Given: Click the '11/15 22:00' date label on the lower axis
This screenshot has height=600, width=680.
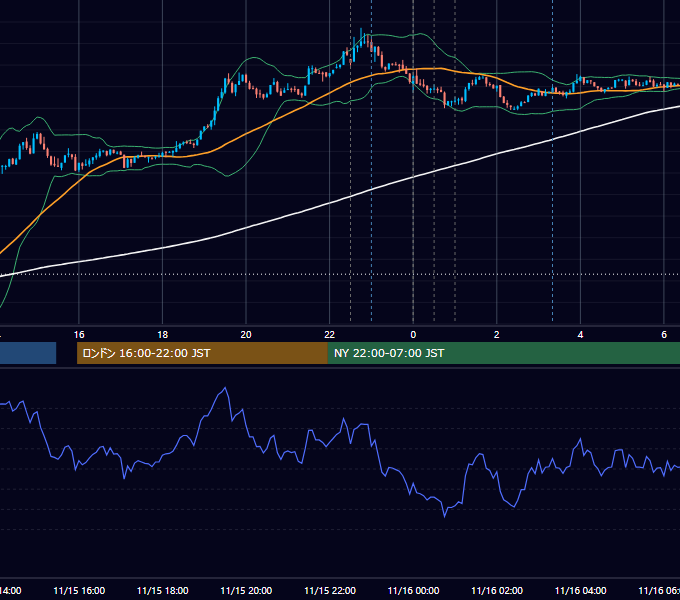Looking at the screenshot, I should pyautogui.click(x=330, y=590).
